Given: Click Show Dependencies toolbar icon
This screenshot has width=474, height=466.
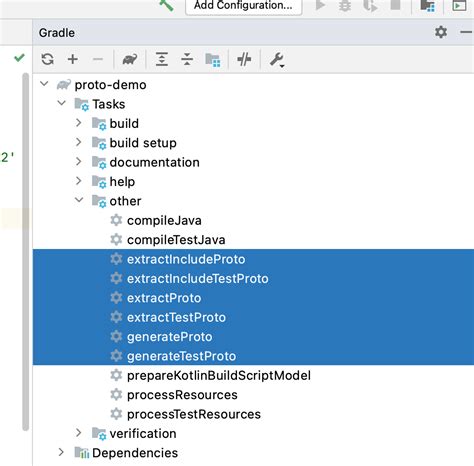Looking at the screenshot, I should click(x=213, y=60).
